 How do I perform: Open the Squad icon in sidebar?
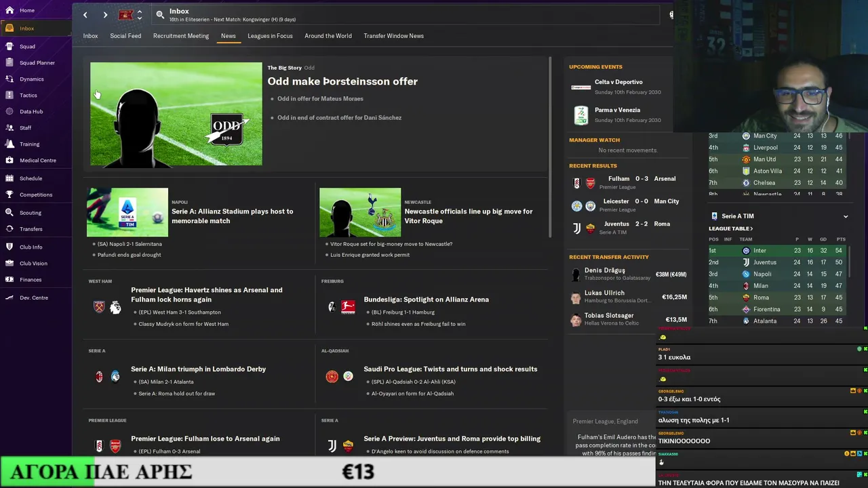9,46
